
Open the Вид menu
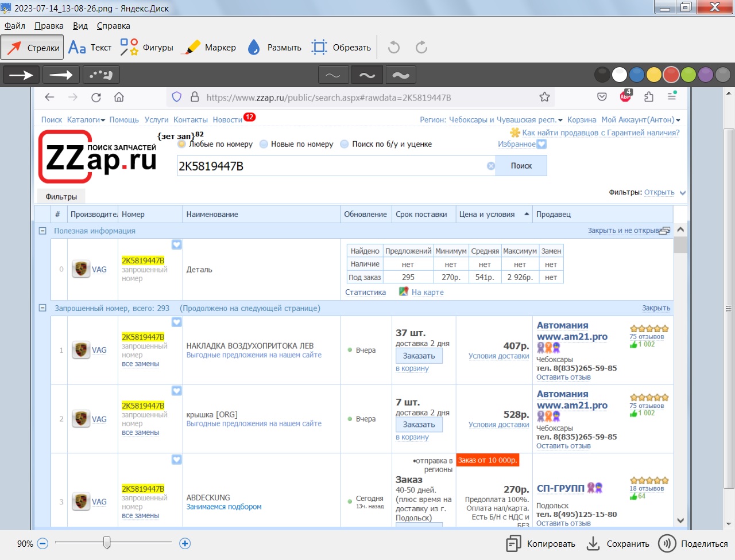[80, 26]
